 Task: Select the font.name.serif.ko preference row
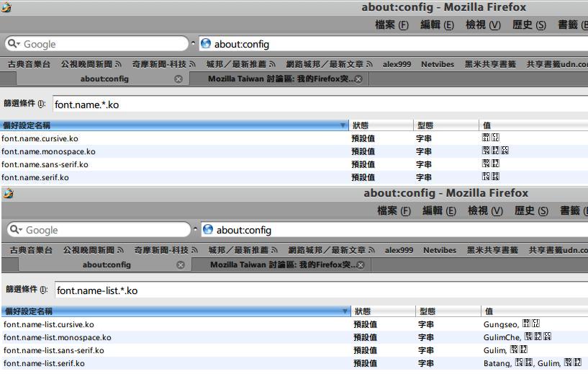tap(294, 177)
